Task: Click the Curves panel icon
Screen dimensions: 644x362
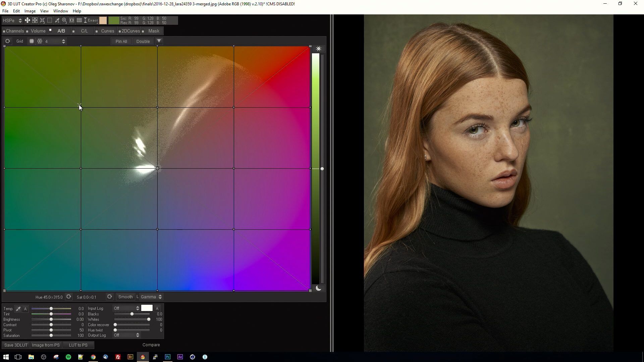Action: tap(107, 31)
